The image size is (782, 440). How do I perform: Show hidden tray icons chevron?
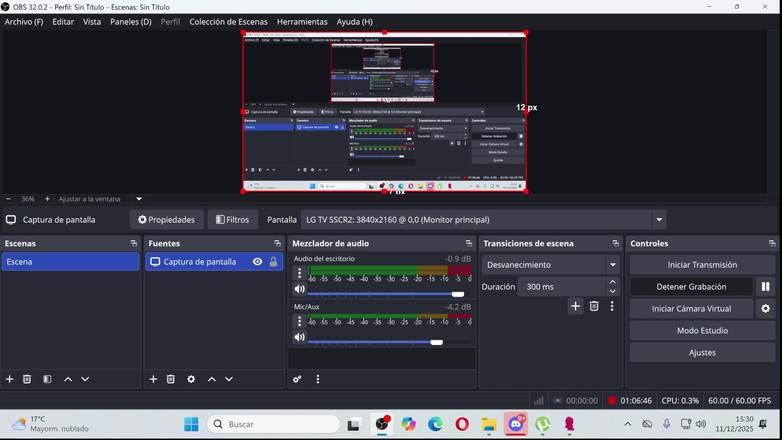(627, 424)
